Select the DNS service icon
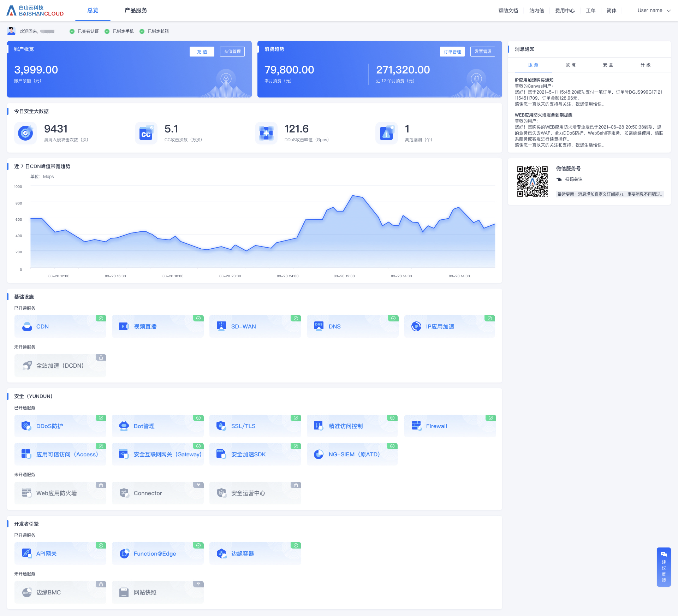The image size is (678, 616). (319, 326)
